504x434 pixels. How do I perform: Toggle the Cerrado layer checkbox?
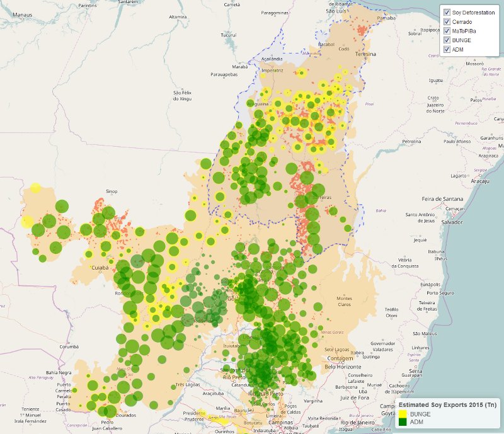tap(447, 22)
